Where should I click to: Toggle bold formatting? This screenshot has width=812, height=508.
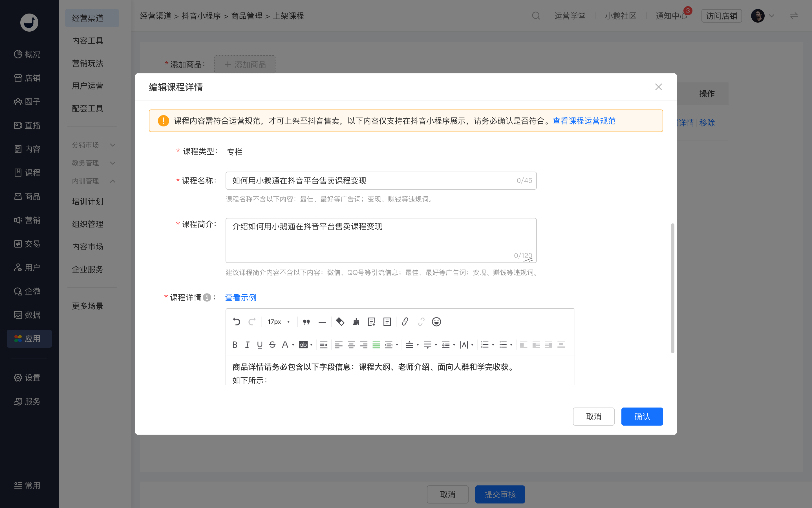pos(235,345)
